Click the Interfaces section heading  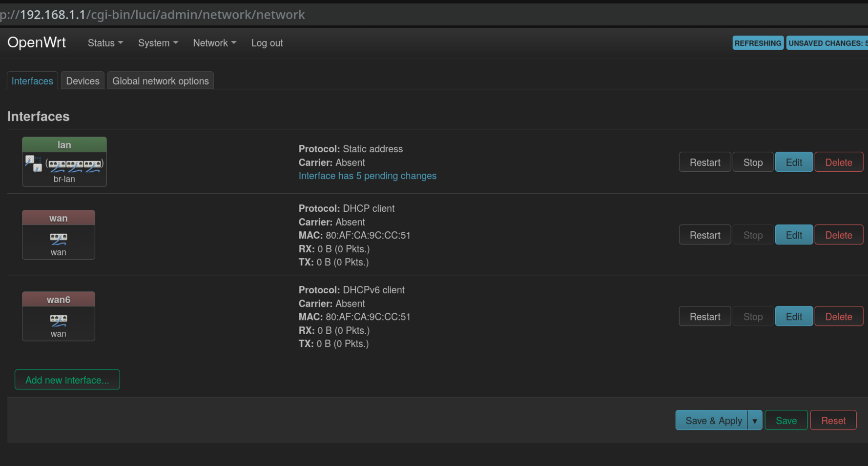[x=39, y=117]
